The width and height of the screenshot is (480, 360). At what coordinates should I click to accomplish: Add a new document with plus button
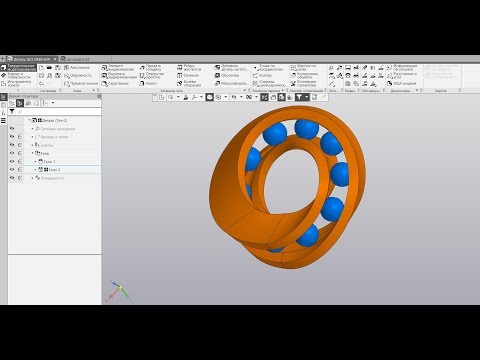tap(3, 59)
